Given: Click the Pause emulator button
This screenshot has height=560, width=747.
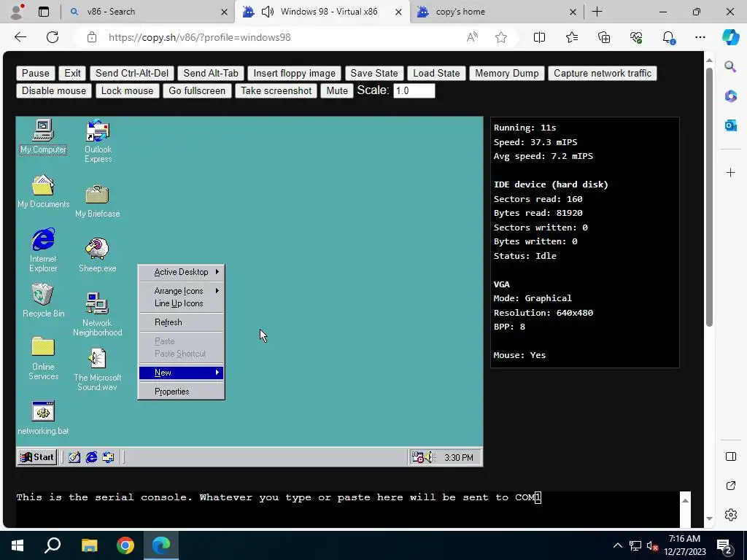Looking at the screenshot, I should (x=35, y=74).
